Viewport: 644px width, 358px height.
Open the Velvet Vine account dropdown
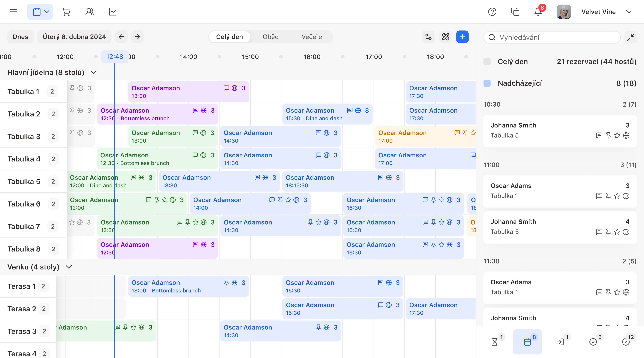coord(628,12)
